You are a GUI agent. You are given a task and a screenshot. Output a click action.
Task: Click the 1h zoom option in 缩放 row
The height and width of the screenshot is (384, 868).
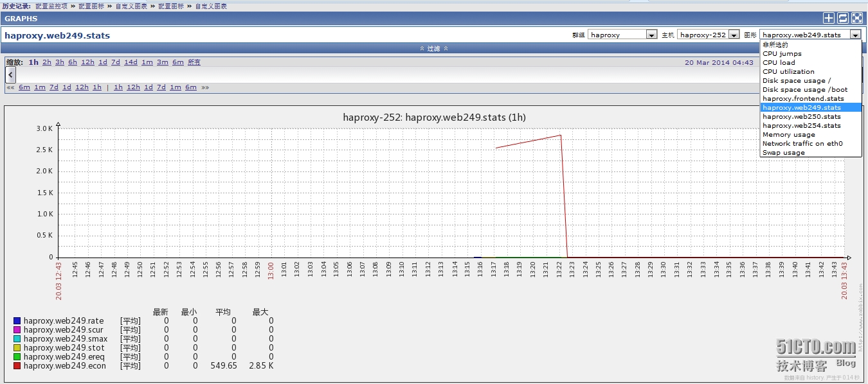coord(33,62)
